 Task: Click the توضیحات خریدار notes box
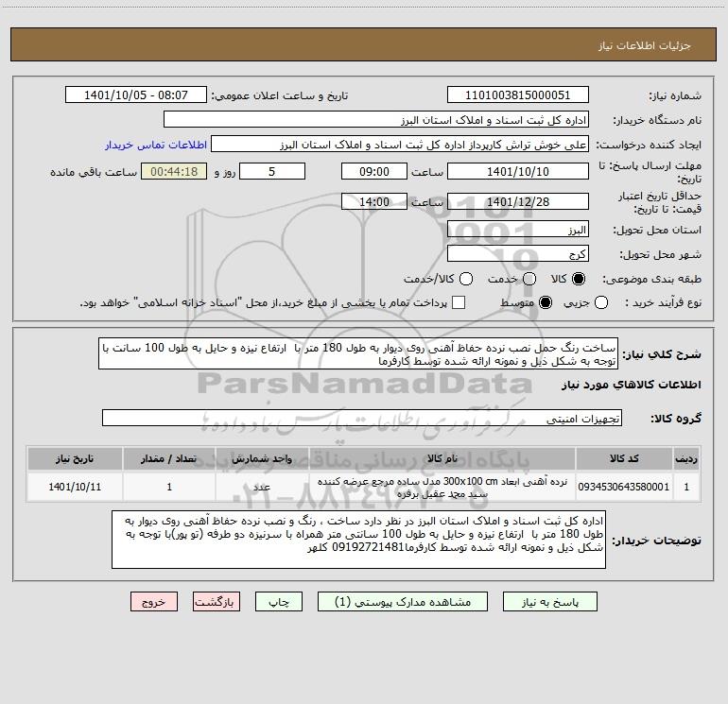tap(358, 540)
